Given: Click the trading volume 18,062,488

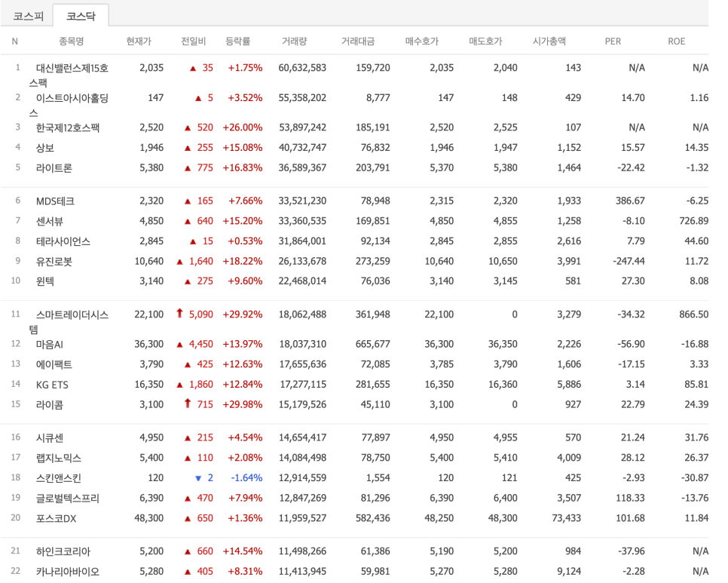Looking at the screenshot, I should tap(302, 315).
